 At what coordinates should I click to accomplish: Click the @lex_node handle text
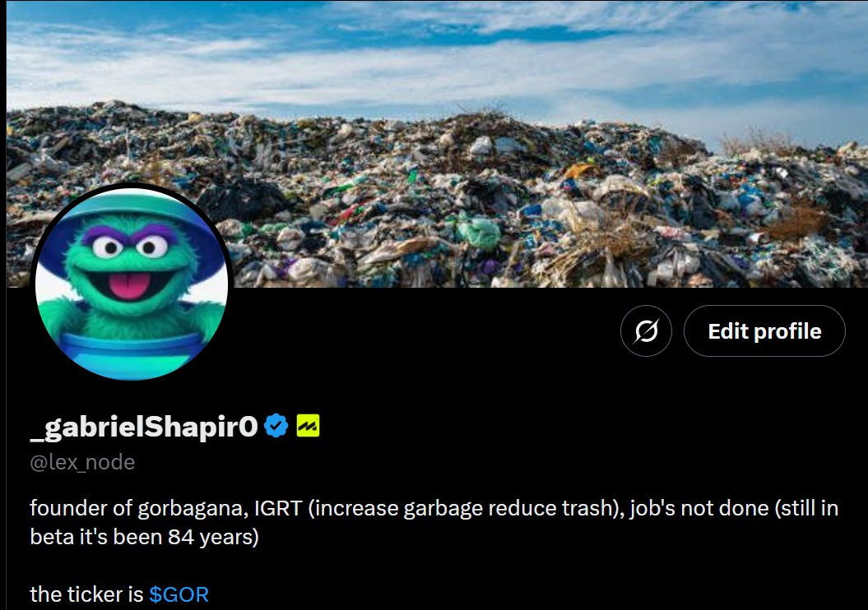82,462
